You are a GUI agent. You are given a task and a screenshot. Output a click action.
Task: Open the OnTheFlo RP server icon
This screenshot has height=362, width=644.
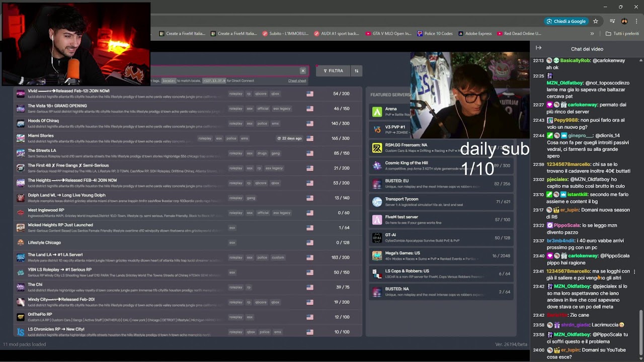(21, 317)
